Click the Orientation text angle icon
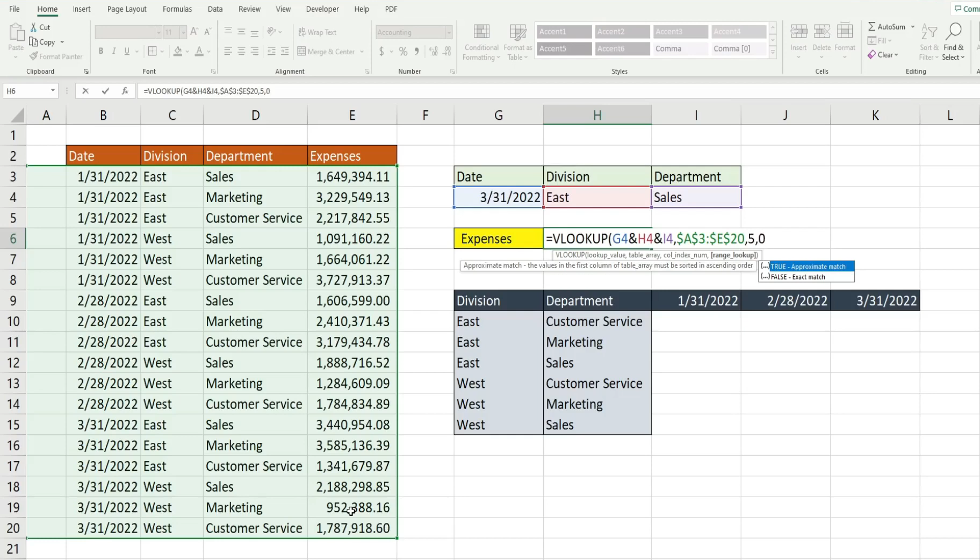This screenshot has height=560, width=980. point(272,32)
